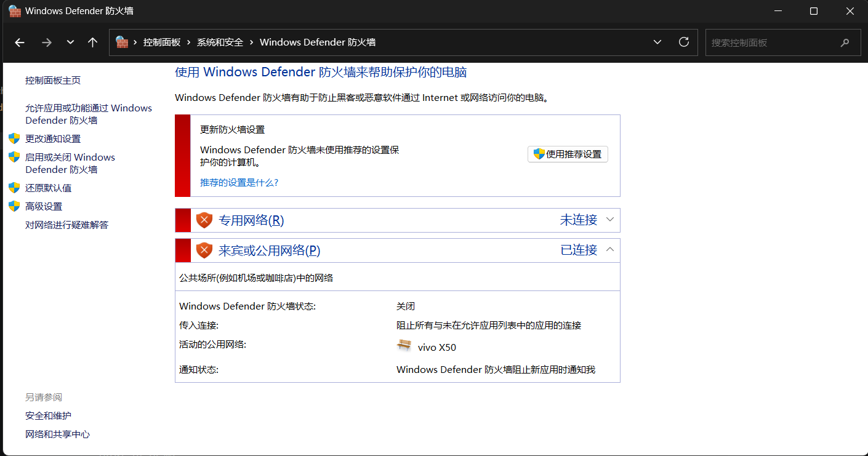Click the back arrow navigation icon

pyautogui.click(x=20, y=42)
